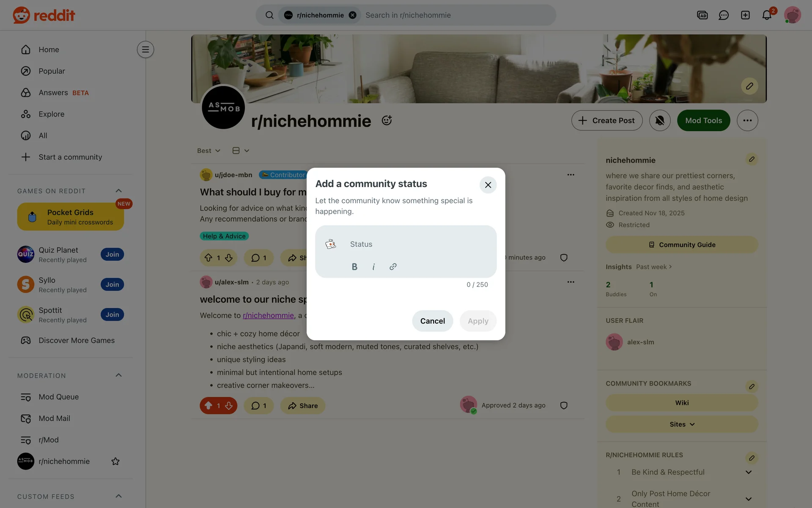Favorite r/nichehommie with the star
This screenshot has width=812, height=508.
coord(115,461)
